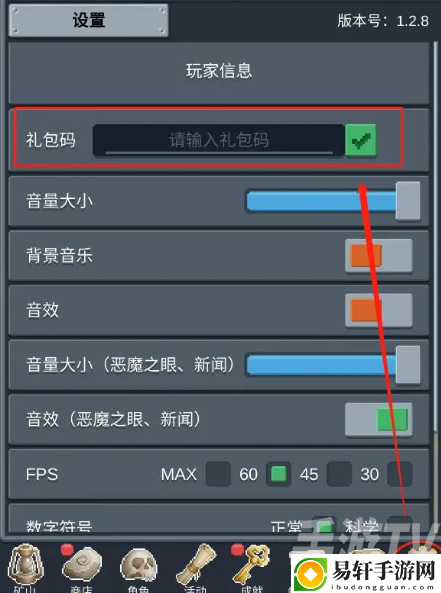The image size is (441, 593).
Task: Open the 玩家信息 player info section
Action: pyautogui.click(x=219, y=73)
